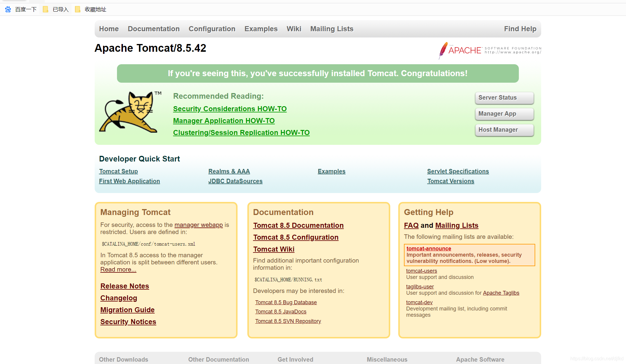Click the Examples link under Developer Quick Start
This screenshot has height=364, width=626.
click(x=332, y=171)
